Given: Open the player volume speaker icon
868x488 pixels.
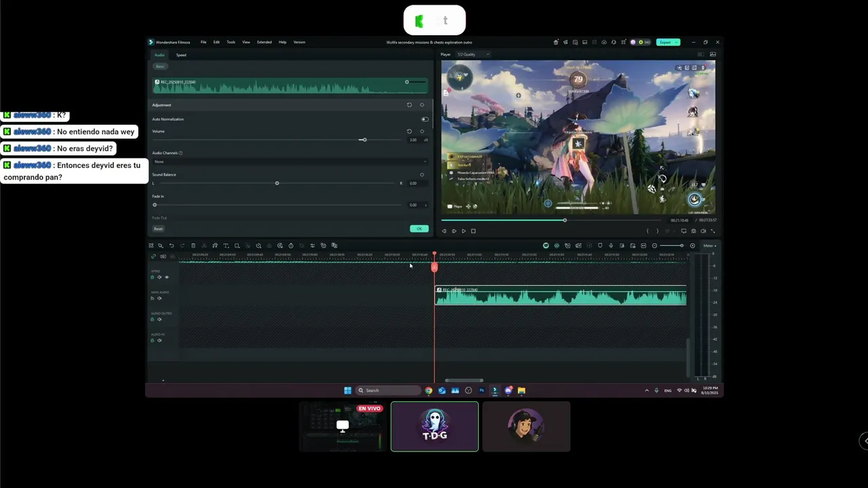Looking at the screenshot, I should [703, 231].
